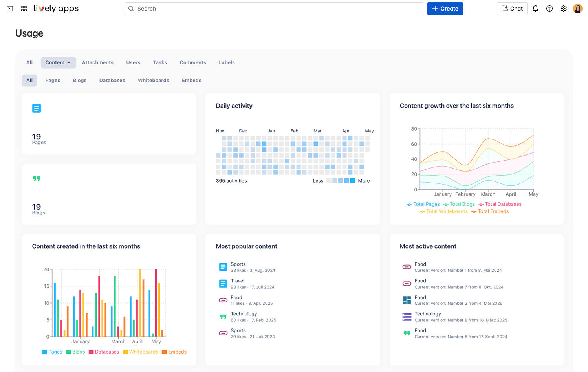Open the Chat button
This screenshot has width=588, height=372.
point(511,9)
